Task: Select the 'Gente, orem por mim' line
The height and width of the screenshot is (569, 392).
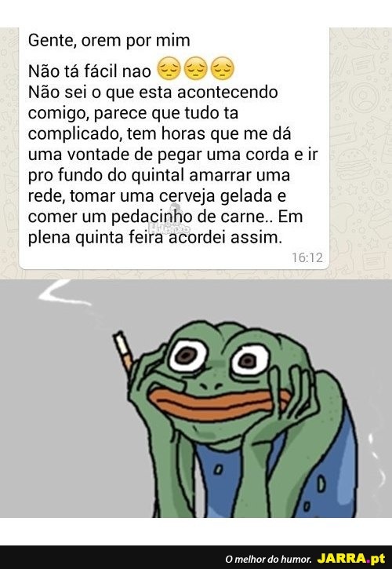Action: click(x=109, y=41)
